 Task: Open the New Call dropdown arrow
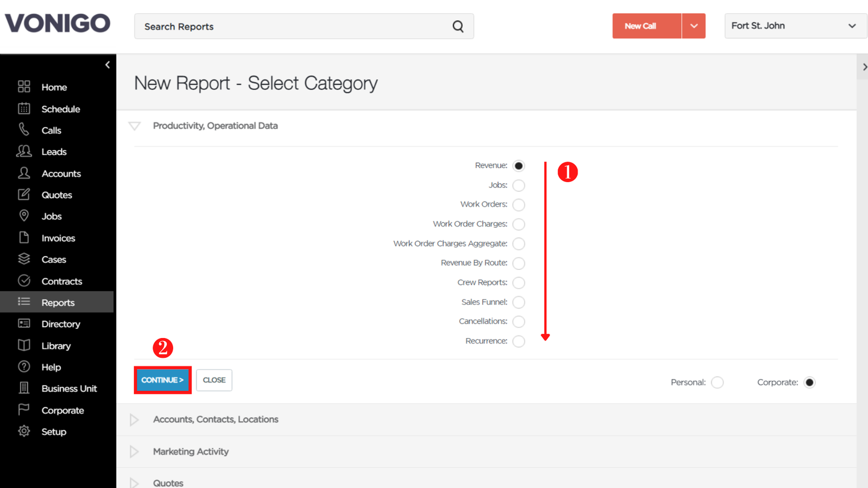click(x=694, y=26)
